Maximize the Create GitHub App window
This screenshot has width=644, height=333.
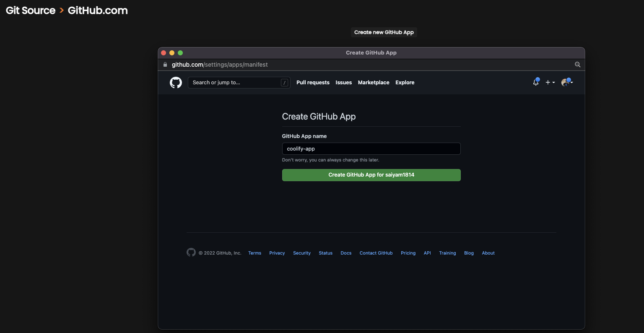pyautogui.click(x=180, y=53)
